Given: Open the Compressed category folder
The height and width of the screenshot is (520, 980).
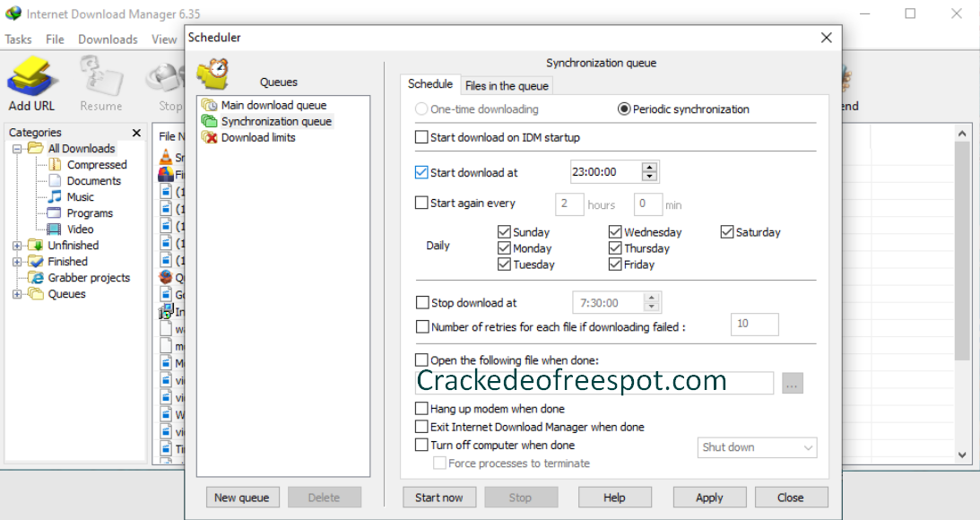Looking at the screenshot, I should pyautogui.click(x=96, y=164).
